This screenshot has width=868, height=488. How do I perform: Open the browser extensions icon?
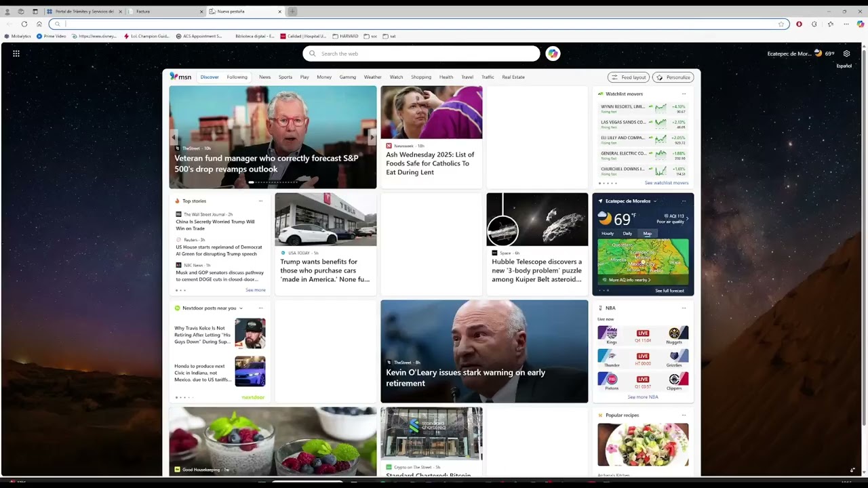click(814, 24)
